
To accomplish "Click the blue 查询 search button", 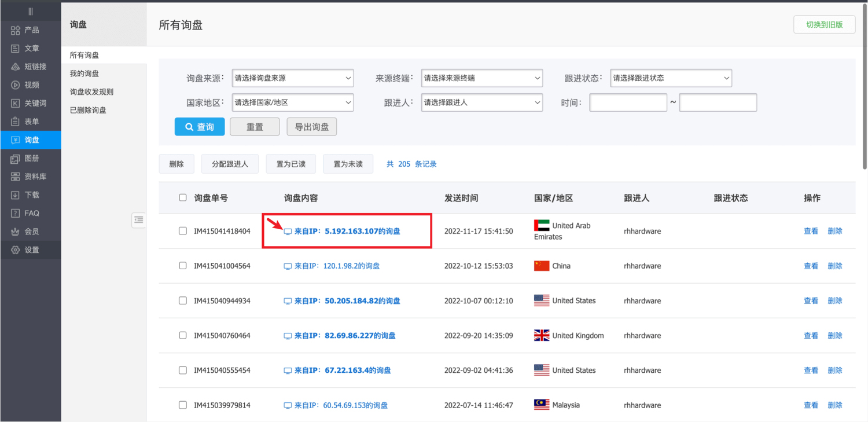I will click(x=200, y=127).
